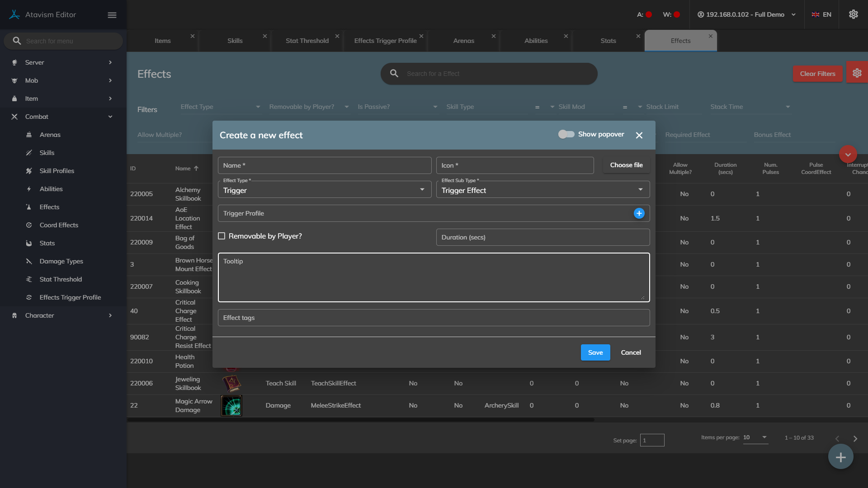Open the hamburger menu beside Atavism Editor

[x=112, y=15]
